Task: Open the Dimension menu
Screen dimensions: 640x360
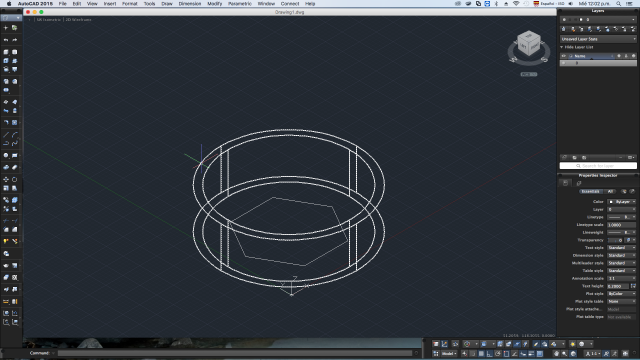Action: pos(190,4)
